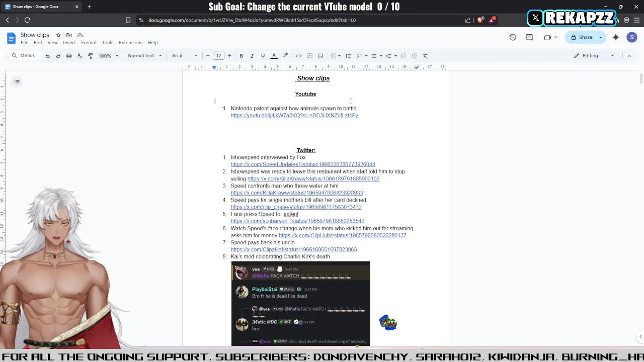
Task: Decrease the paragraph indent
Action: pyautogui.click(x=403, y=56)
